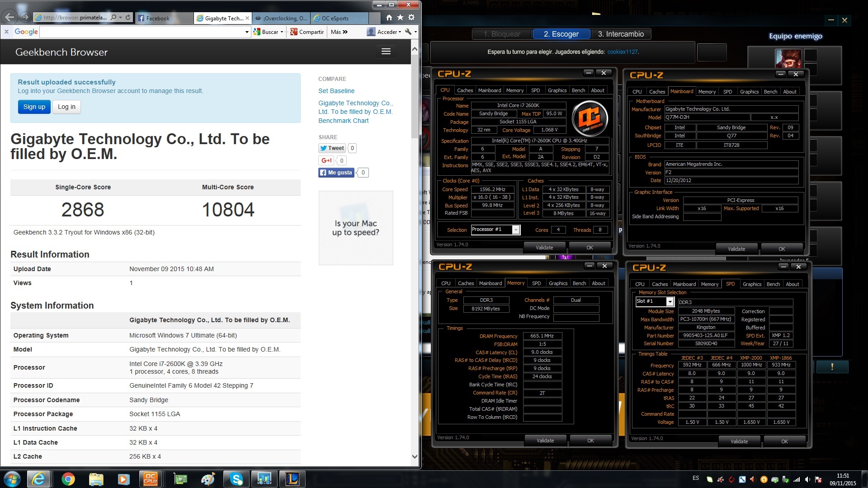Click the Is your Mac up to speed ad
Screen dimensions: 868x488
pyautogui.click(x=356, y=228)
